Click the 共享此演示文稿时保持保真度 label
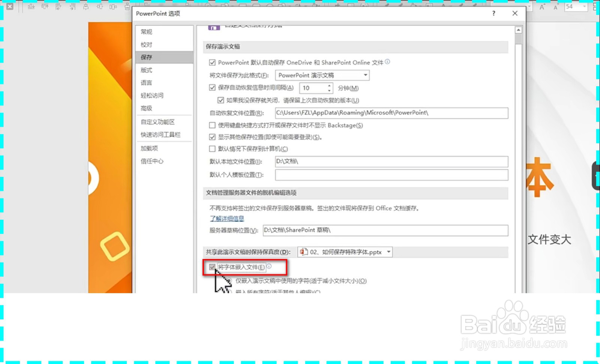The image size is (600, 364). 248,252
